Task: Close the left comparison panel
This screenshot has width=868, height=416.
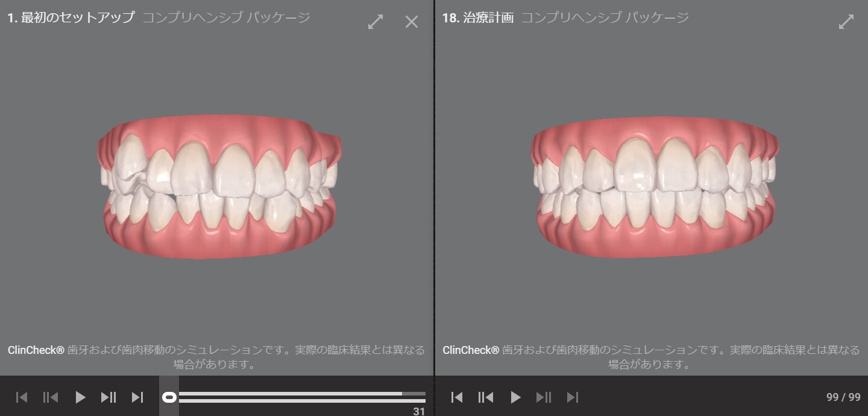Action: [x=412, y=22]
